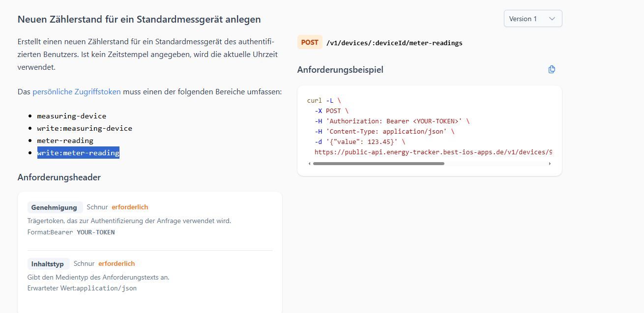This screenshot has width=644, height=313.
Task: Click the erforderlich label beside Inhaltstyp
Action: 117,264
